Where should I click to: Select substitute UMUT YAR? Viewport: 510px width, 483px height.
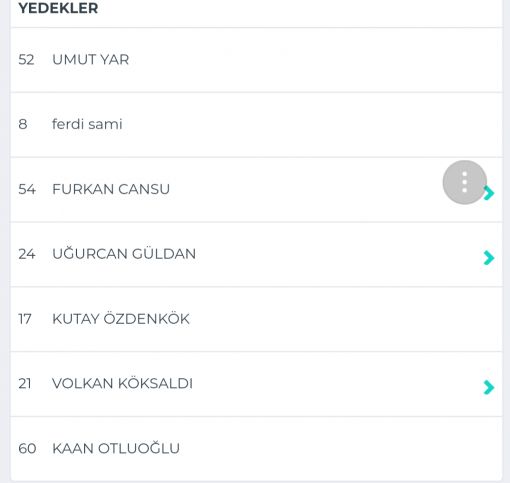[91, 60]
